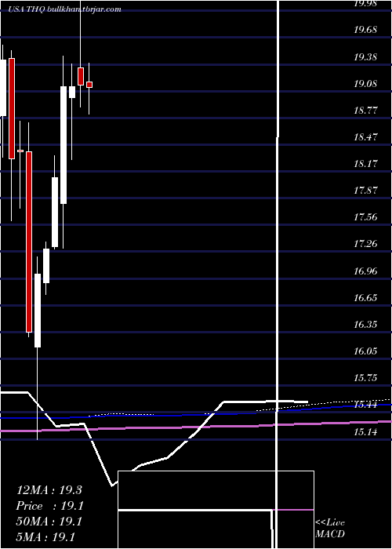Click the 19.38 price axis label
The height and width of the screenshot is (549, 392).
(x=365, y=56)
